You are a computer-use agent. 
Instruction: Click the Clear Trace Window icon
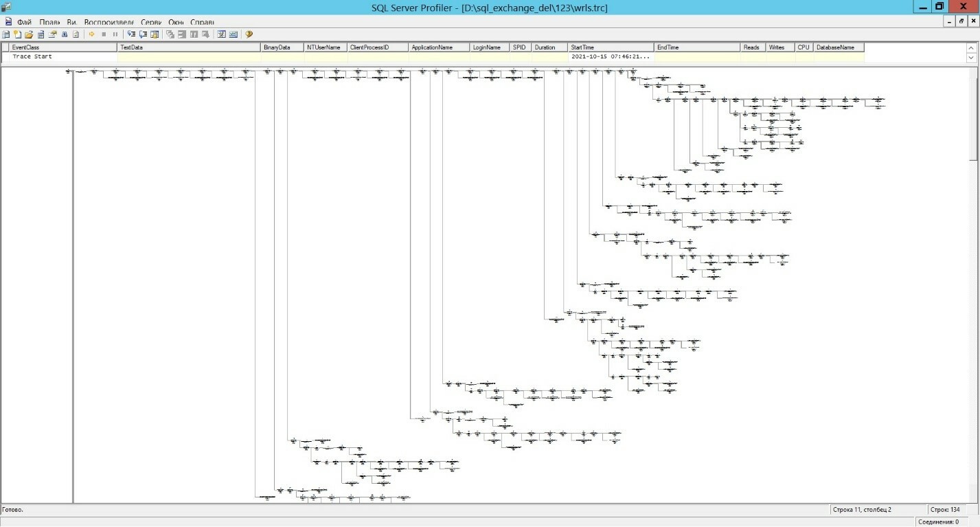tap(76, 34)
